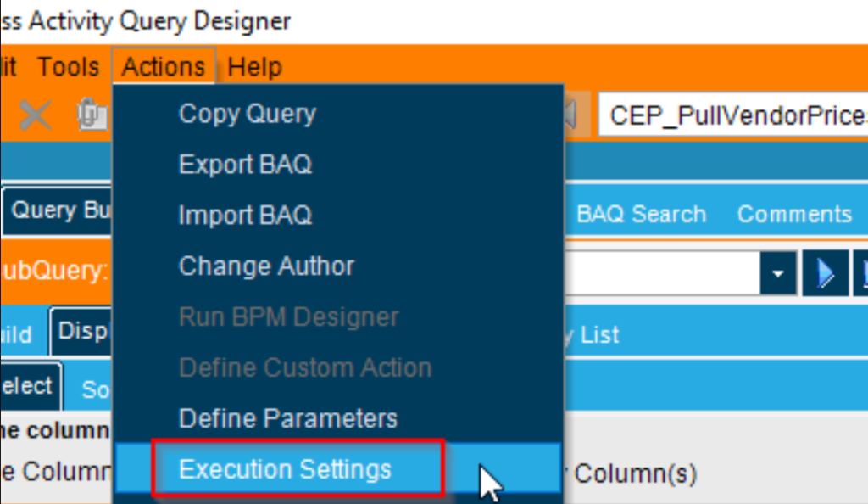Close the open Actions menu
Viewport: 868px width, 504px height.
pos(164,67)
